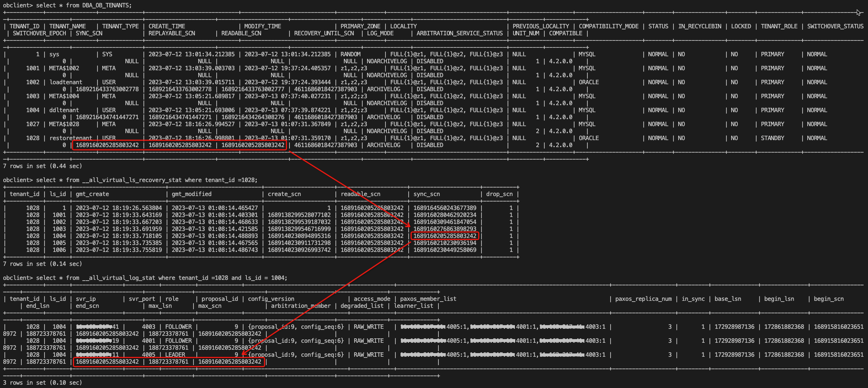Select the create_scn column header

tap(284, 194)
